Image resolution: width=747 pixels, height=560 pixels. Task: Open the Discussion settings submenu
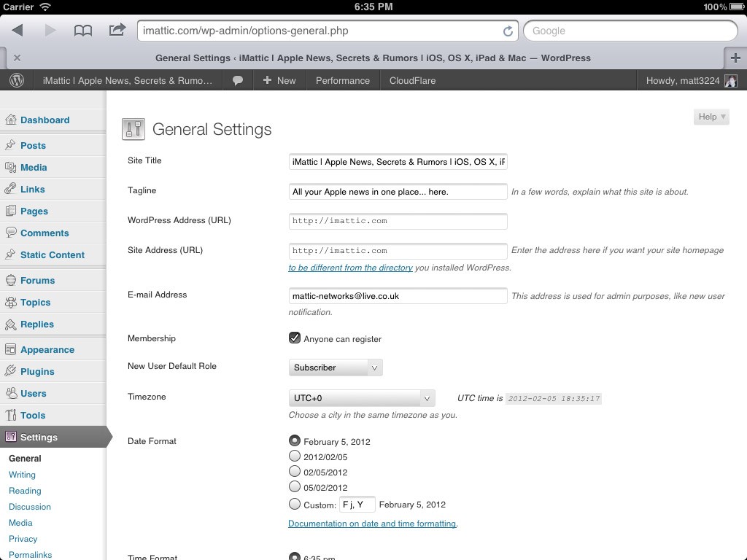click(x=29, y=507)
